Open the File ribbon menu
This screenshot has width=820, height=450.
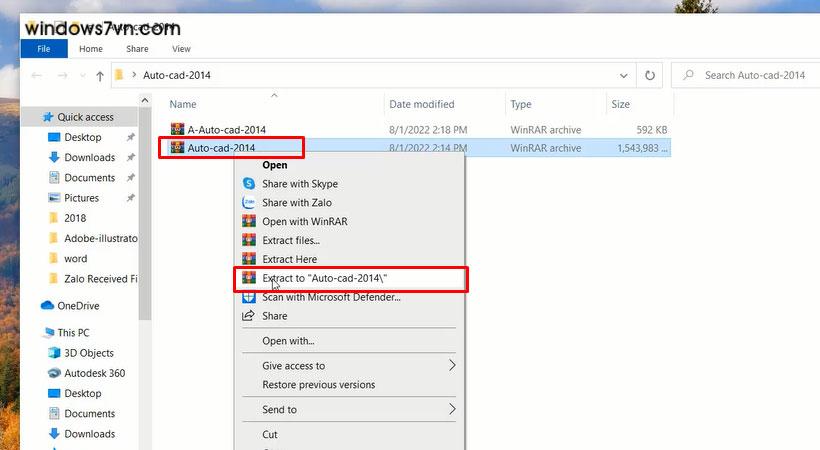click(44, 48)
